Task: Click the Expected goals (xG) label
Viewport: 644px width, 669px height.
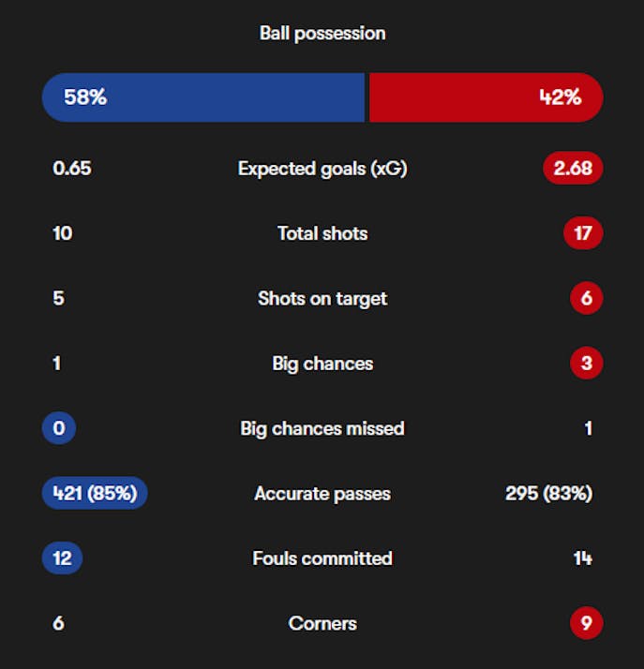Action: [x=322, y=169]
